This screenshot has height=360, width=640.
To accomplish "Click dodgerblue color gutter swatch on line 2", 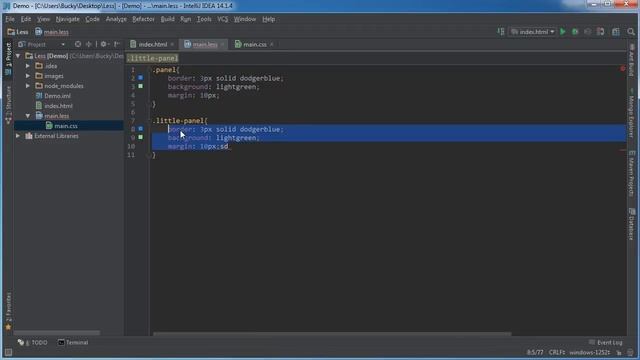I will (x=140, y=78).
